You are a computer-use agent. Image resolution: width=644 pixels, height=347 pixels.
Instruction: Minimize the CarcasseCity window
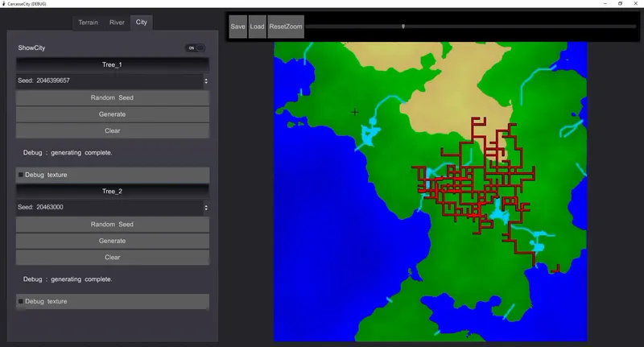pos(605,4)
